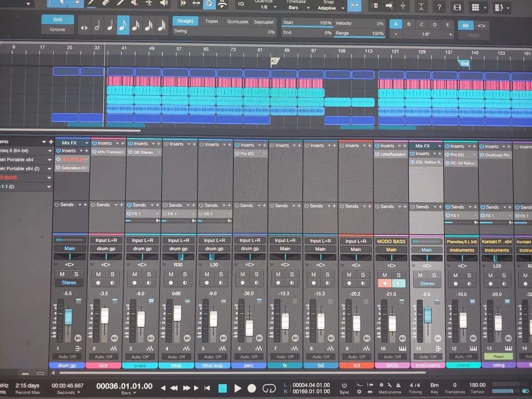Select quantize preset B
Screen dimensions: 532x399
point(409,24)
